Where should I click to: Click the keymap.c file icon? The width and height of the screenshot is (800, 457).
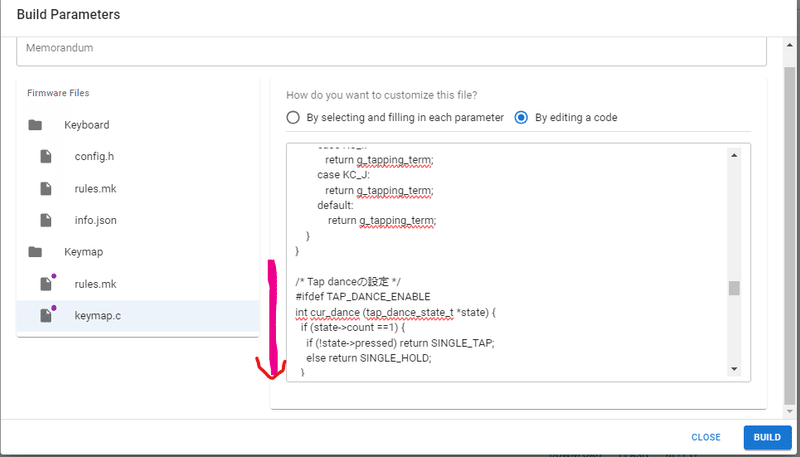pyautogui.click(x=45, y=315)
